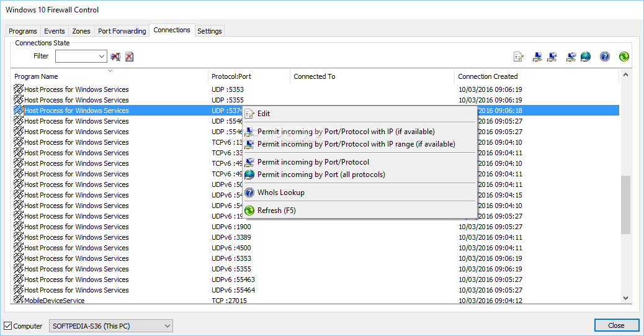
Task: Switch to the Events tab
Action: [54, 31]
